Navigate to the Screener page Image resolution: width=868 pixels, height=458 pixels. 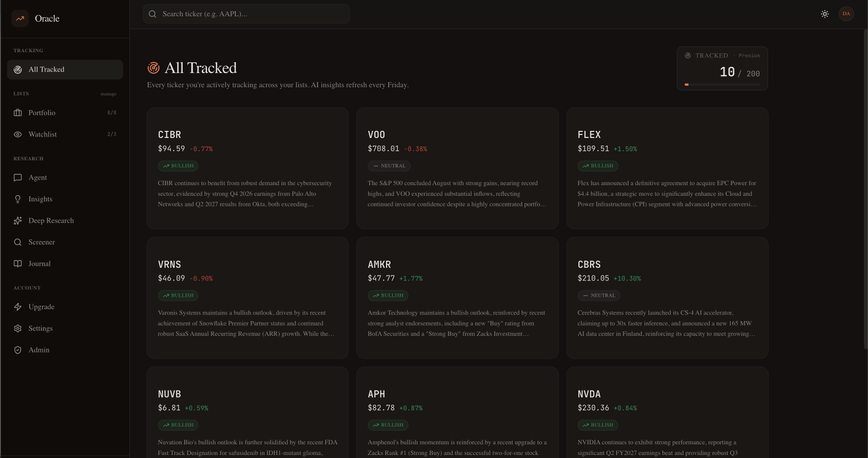[x=65, y=242]
